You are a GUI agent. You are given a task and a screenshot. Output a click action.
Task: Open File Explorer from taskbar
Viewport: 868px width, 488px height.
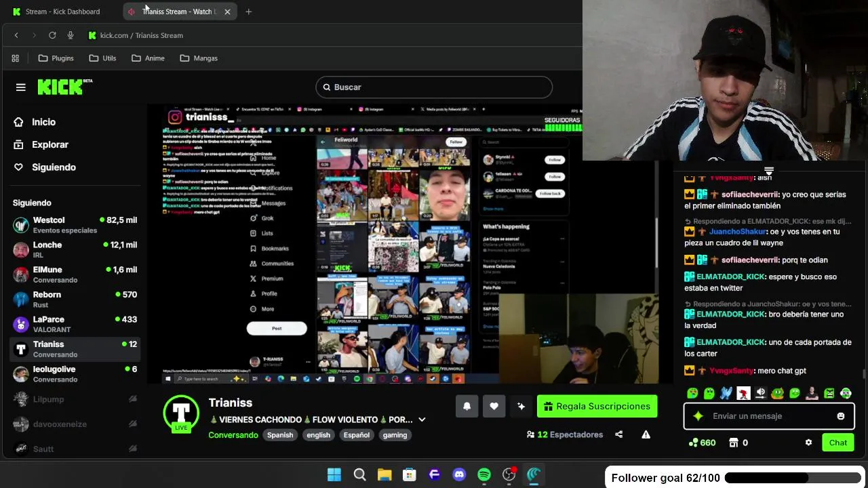point(384,474)
